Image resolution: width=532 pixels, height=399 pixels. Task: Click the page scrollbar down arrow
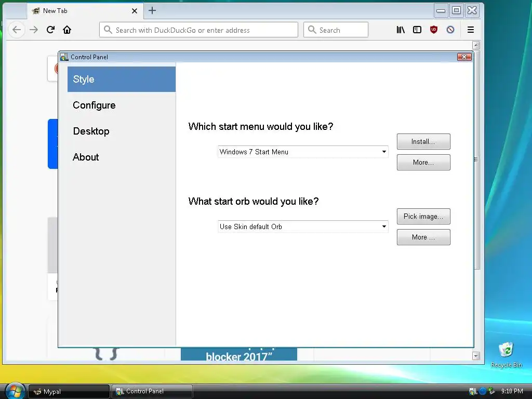pos(476,356)
